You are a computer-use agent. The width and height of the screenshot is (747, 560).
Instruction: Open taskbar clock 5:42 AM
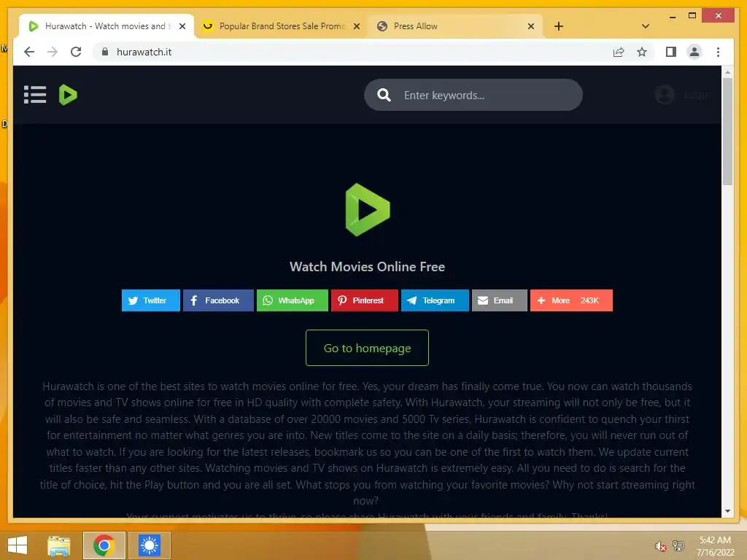pyautogui.click(x=715, y=546)
